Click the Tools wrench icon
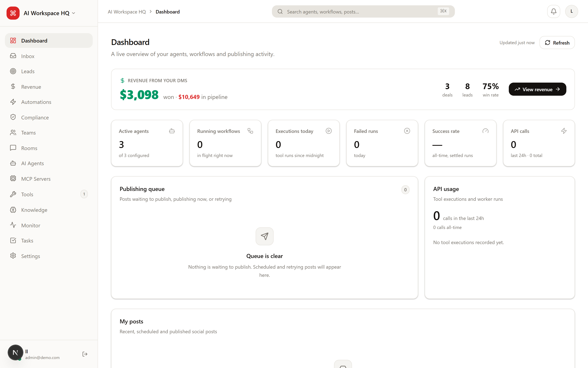This screenshot has width=588, height=368. coord(13,194)
